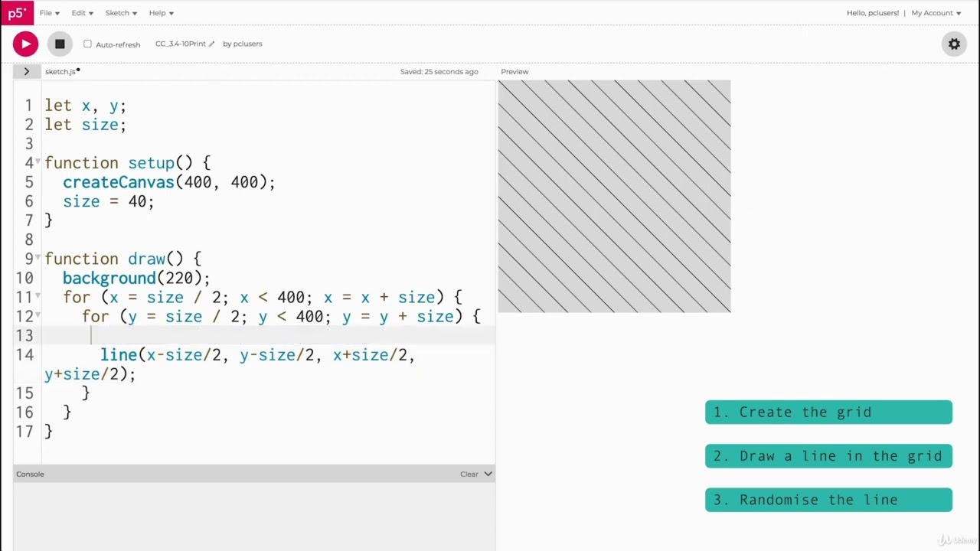Viewport: 980px width, 551px height.
Task: Click the background(220) code line
Action: coord(136,278)
